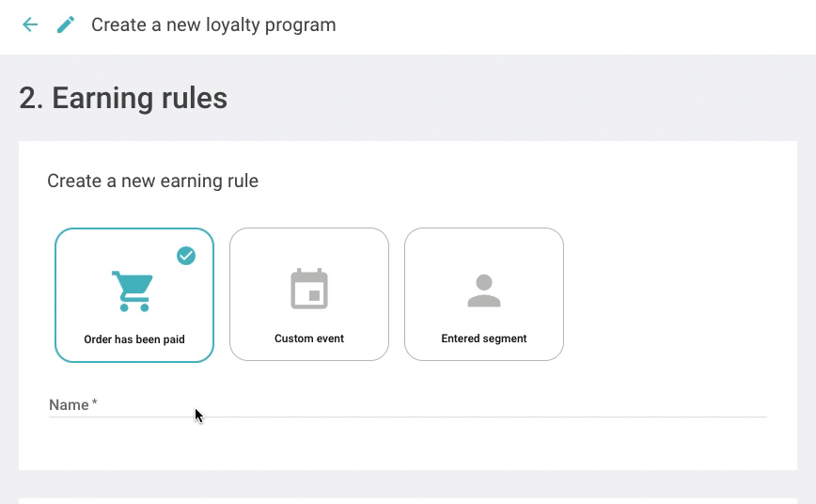Click the underline of the Name field
The width and height of the screenshot is (816, 504).
pyautogui.click(x=407, y=417)
